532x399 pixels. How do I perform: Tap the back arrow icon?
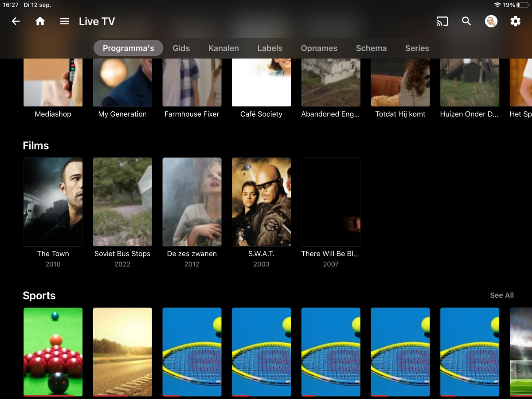pyautogui.click(x=16, y=21)
